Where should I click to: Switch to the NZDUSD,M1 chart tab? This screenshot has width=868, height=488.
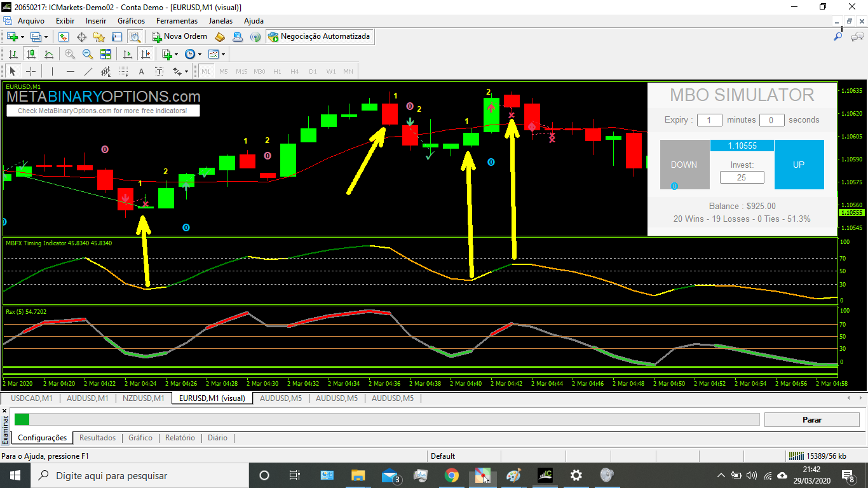point(143,398)
